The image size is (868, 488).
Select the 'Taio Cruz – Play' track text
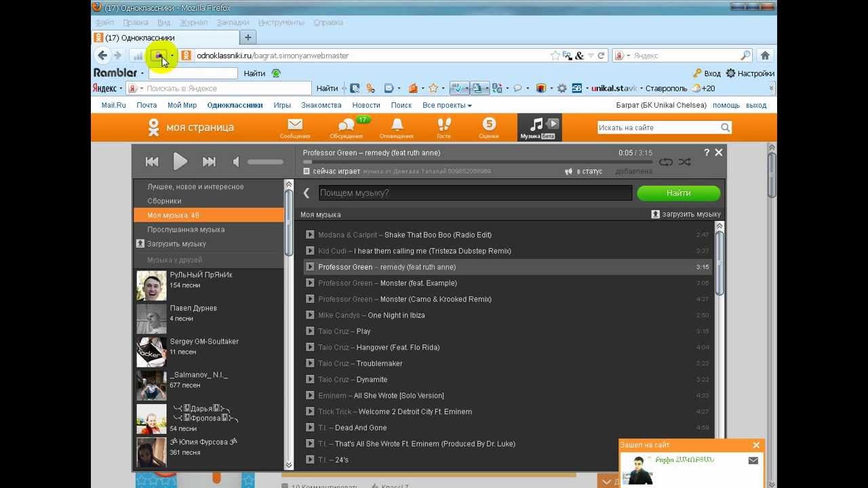click(x=344, y=331)
